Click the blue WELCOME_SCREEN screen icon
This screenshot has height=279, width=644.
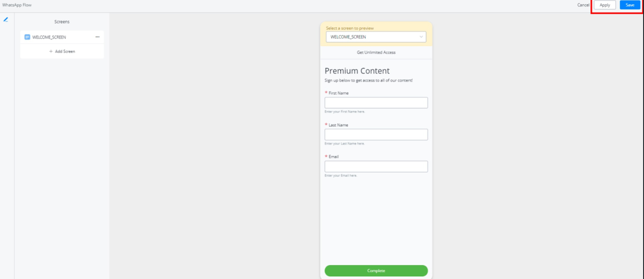(27, 37)
